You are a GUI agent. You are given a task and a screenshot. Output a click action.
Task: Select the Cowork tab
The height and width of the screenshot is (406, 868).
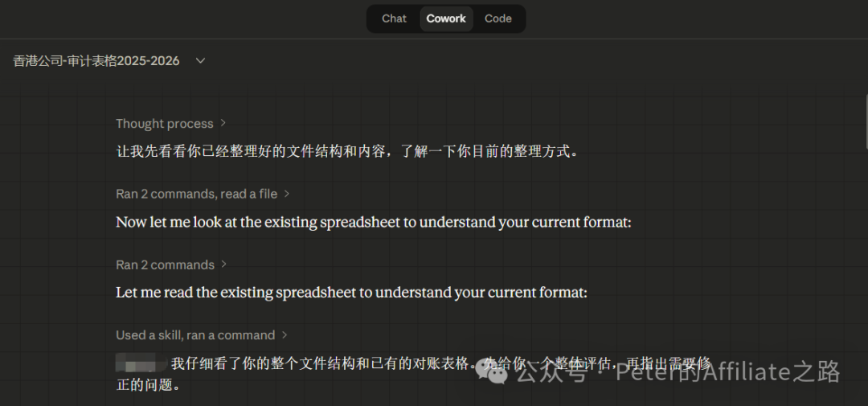point(446,18)
